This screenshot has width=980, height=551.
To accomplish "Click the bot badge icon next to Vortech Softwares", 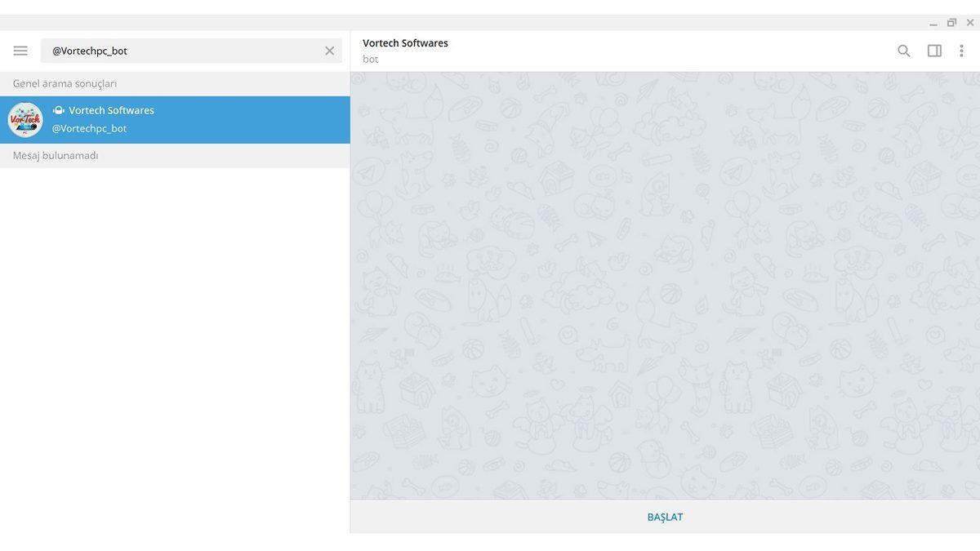I will [57, 109].
